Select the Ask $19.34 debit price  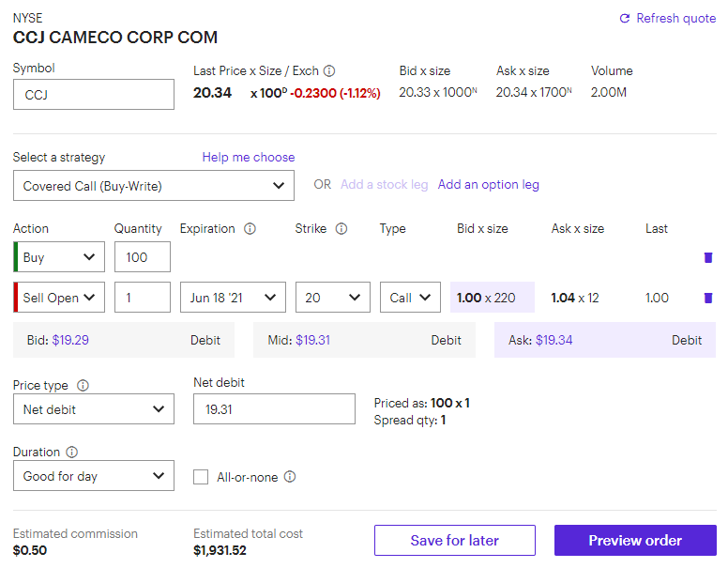605,340
